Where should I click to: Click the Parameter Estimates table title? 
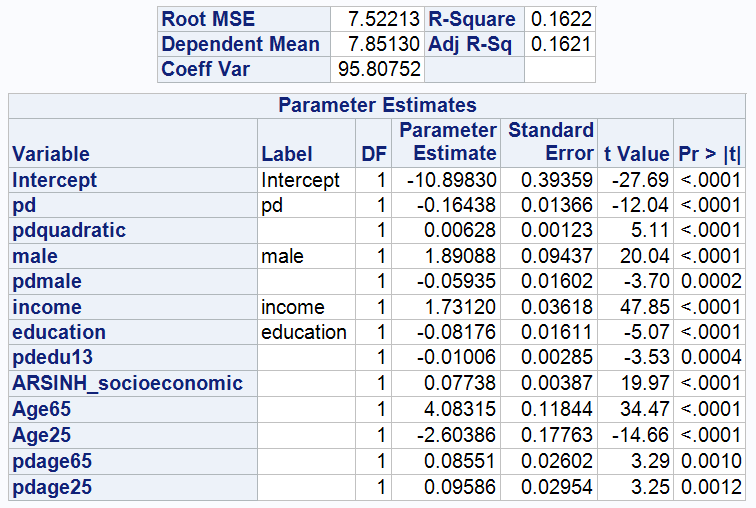(x=377, y=105)
